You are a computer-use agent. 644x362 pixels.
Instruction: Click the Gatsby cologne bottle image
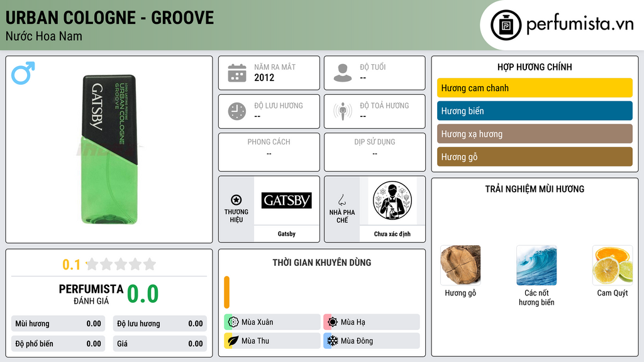[109, 150]
